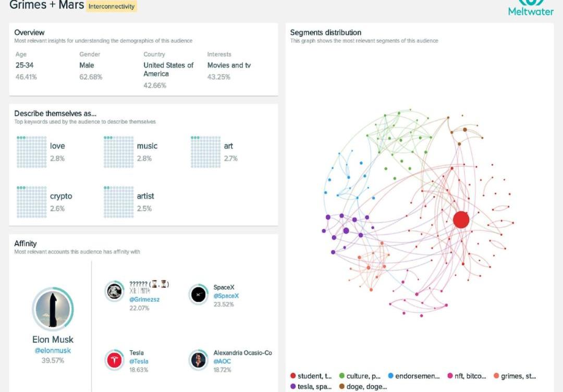Toggle the pink nft, bitcoin legend entry

click(467, 376)
